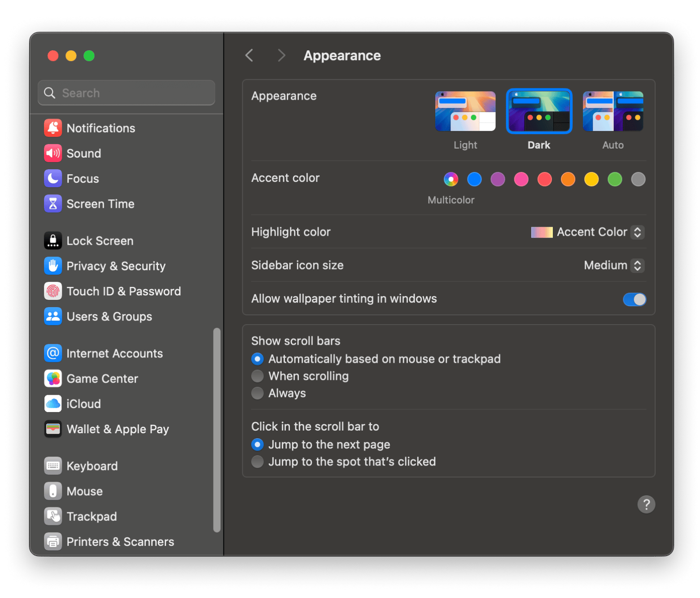Click the back navigation arrow
Image resolution: width=700 pixels, height=598 pixels.
point(249,56)
